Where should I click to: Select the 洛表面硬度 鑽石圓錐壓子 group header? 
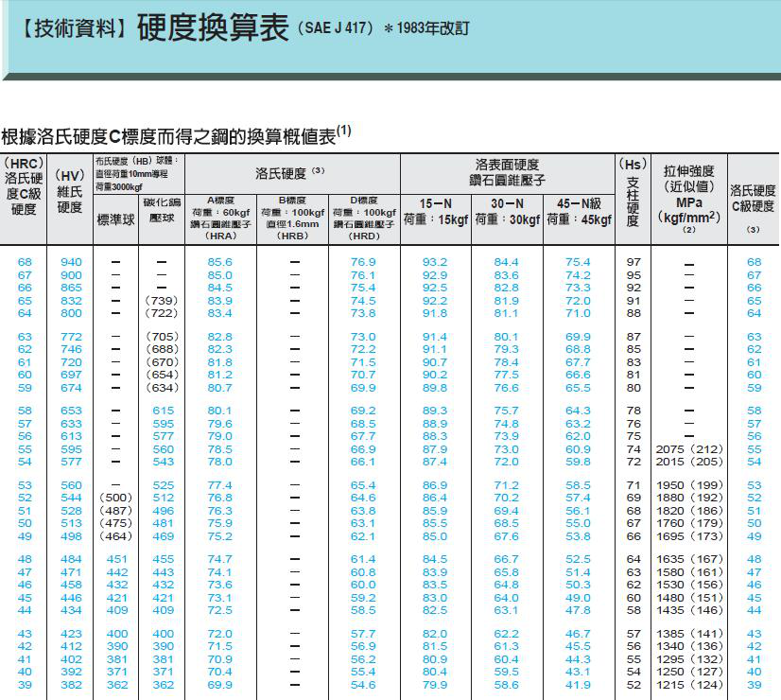(x=507, y=172)
